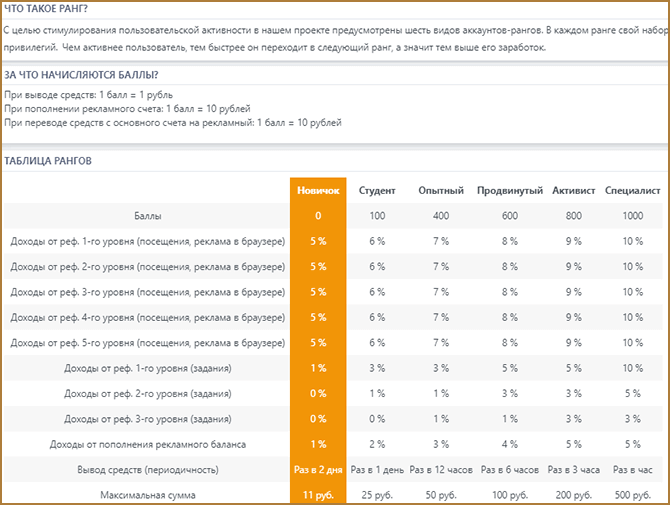This screenshot has height=505, width=670.
Task: Click Опытный '7 %' in 3-го уровня (посещения) row
Action: [441, 292]
